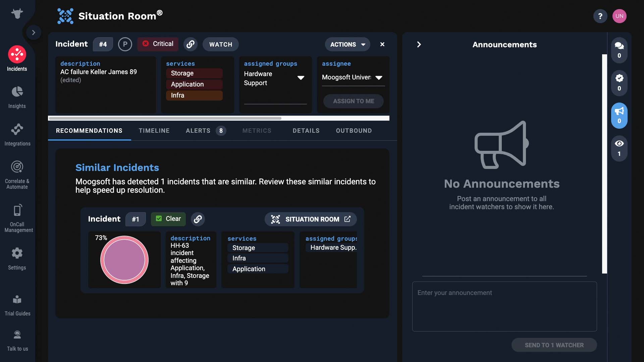Open the help question mark icon
This screenshot has height=362, width=644.
point(600,16)
